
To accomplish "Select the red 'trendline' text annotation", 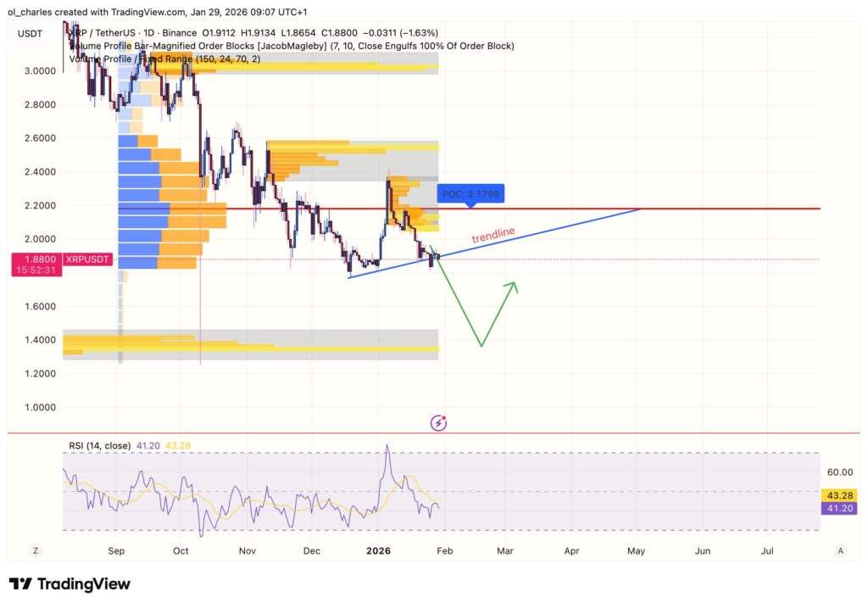I will pyautogui.click(x=493, y=237).
